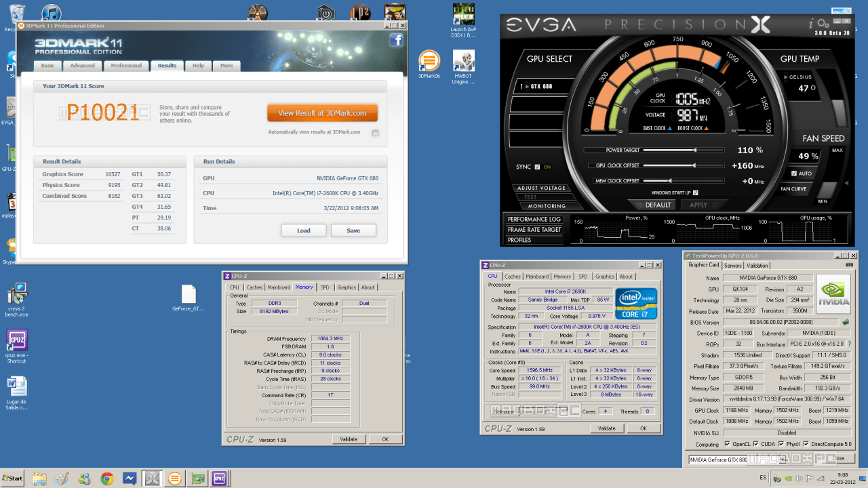Click the Intel Core i7 logo in CPU-Z
Image resolution: width=868 pixels, height=488 pixels.
click(635, 304)
